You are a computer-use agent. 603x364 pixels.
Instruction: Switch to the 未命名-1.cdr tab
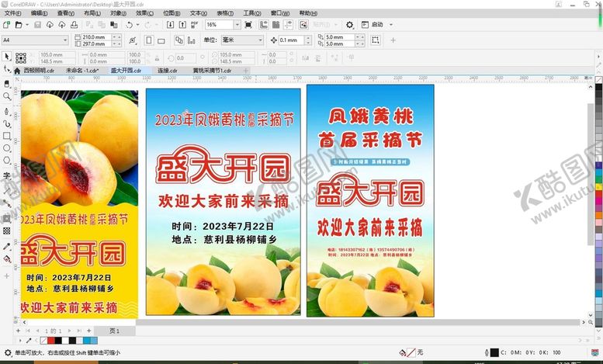(82, 71)
